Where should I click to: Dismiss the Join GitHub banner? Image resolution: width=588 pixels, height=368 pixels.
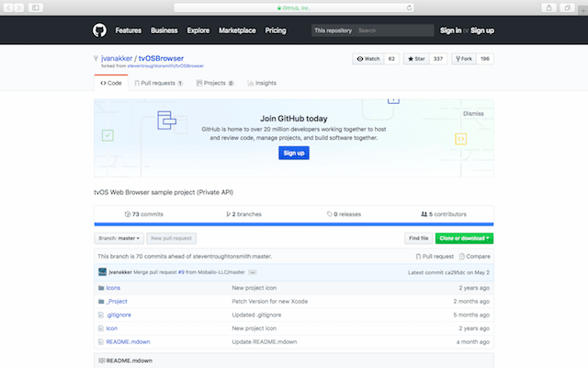tap(473, 113)
